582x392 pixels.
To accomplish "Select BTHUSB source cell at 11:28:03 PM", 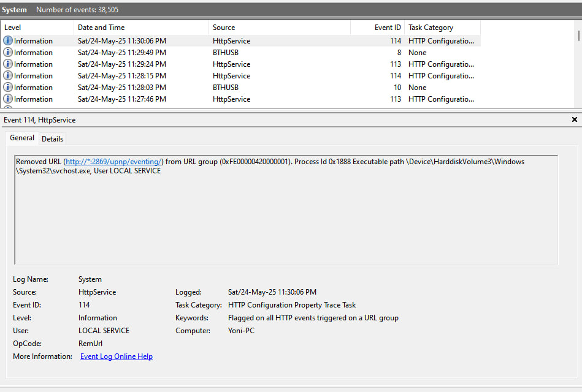I will [226, 88].
